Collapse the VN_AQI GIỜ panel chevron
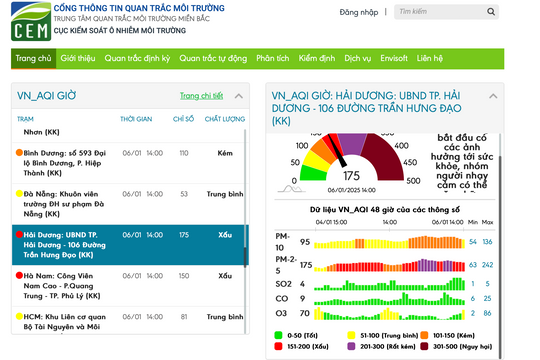The image size is (540, 360). [x=239, y=96]
